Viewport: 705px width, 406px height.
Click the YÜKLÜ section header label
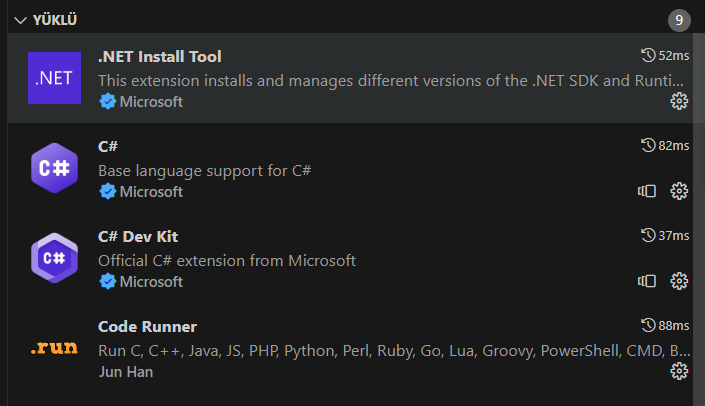pyautogui.click(x=55, y=20)
